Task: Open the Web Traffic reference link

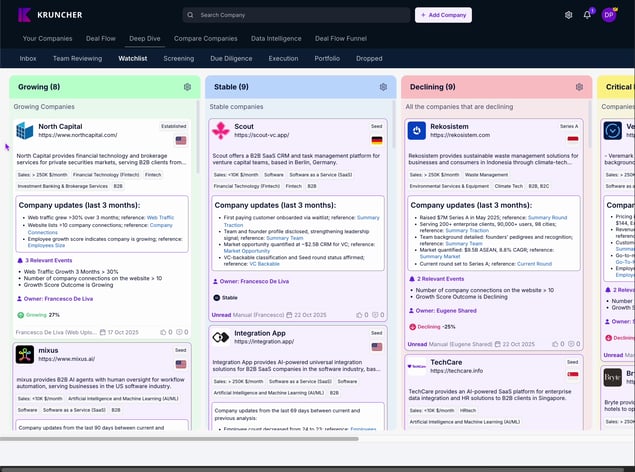Action: pos(160,217)
